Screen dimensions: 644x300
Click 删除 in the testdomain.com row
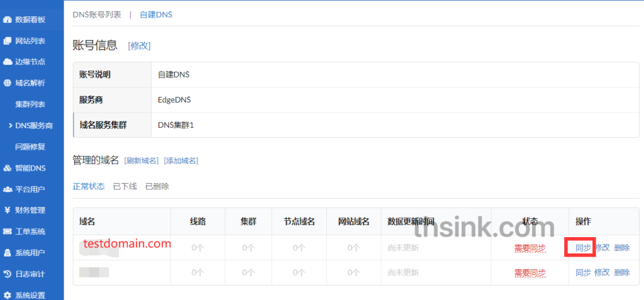tap(622, 247)
